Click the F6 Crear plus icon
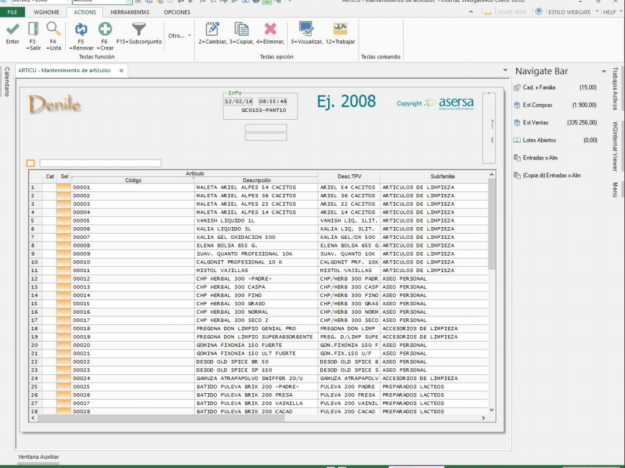625x468 pixels. pos(104,29)
